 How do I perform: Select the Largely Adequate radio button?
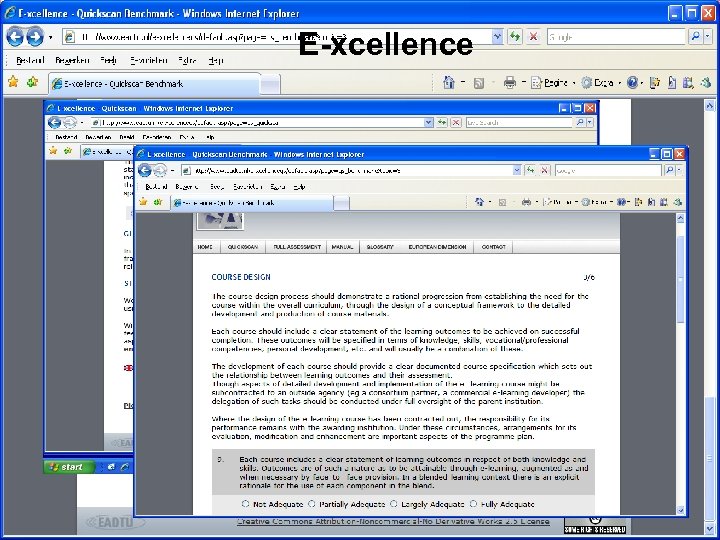pyautogui.click(x=394, y=504)
